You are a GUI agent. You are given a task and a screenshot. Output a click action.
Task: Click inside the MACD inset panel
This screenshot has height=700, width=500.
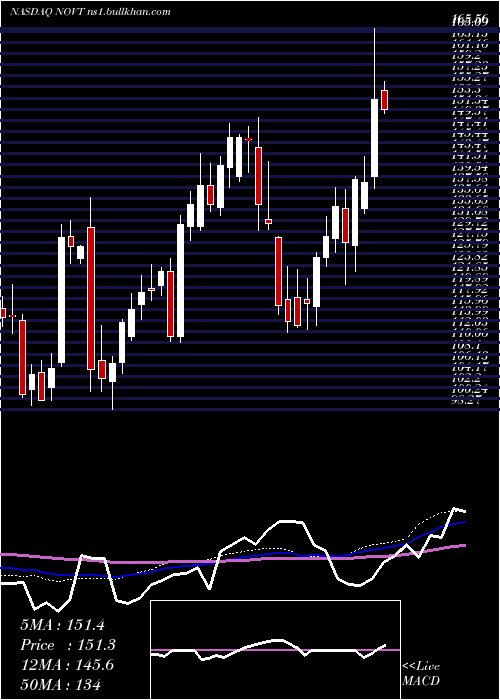coord(275,650)
